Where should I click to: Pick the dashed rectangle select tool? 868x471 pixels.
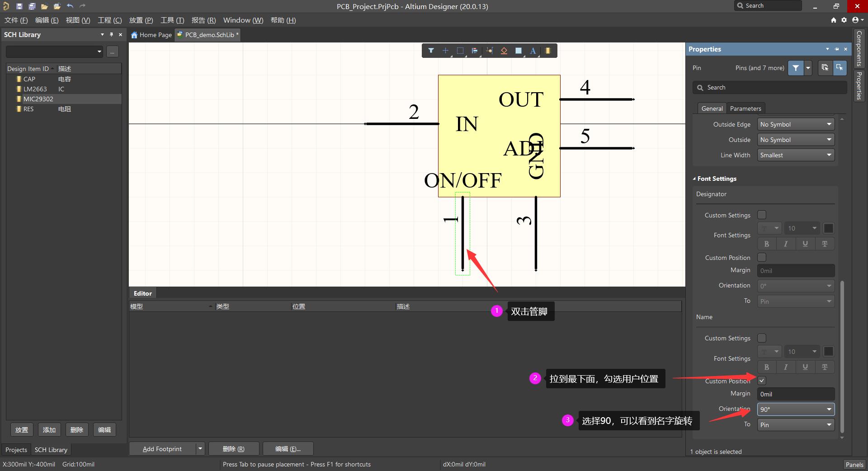pyautogui.click(x=460, y=51)
